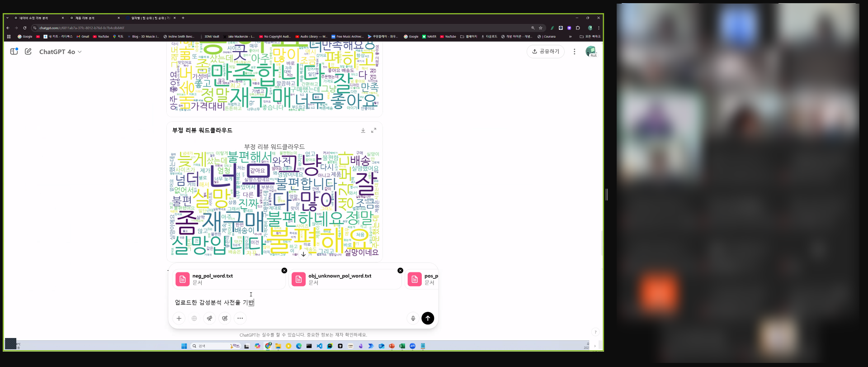868x367 pixels.
Task: Open the Coursera bookmark
Action: pos(547,37)
